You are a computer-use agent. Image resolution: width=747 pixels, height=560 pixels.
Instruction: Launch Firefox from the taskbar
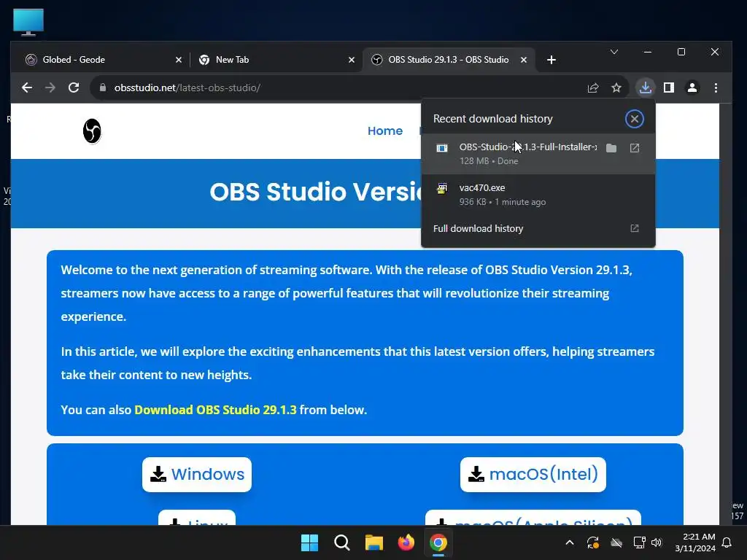tap(406, 542)
